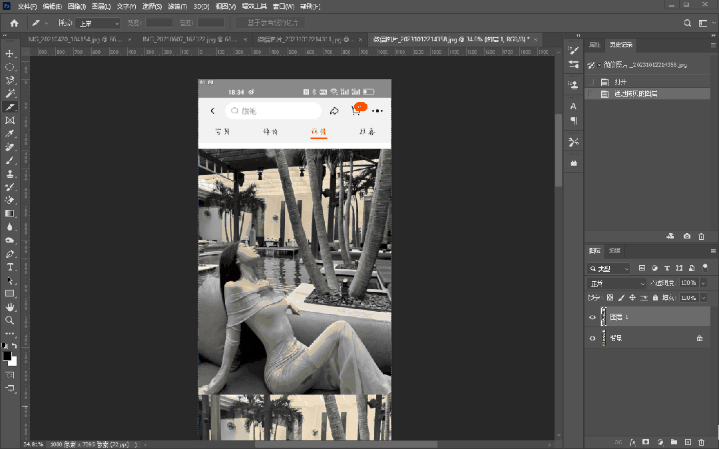
Task: Hide the Background layer visibility eye
Action: [x=592, y=338]
